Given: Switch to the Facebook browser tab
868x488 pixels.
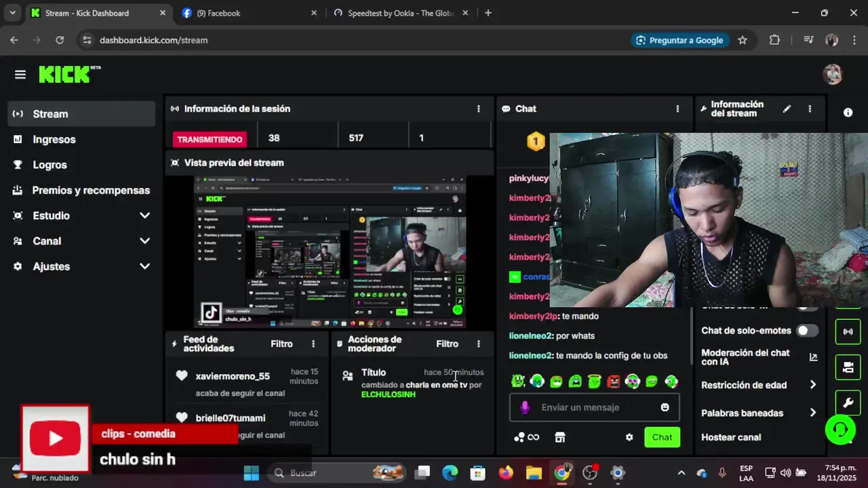Looking at the screenshot, I should click(248, 13).
